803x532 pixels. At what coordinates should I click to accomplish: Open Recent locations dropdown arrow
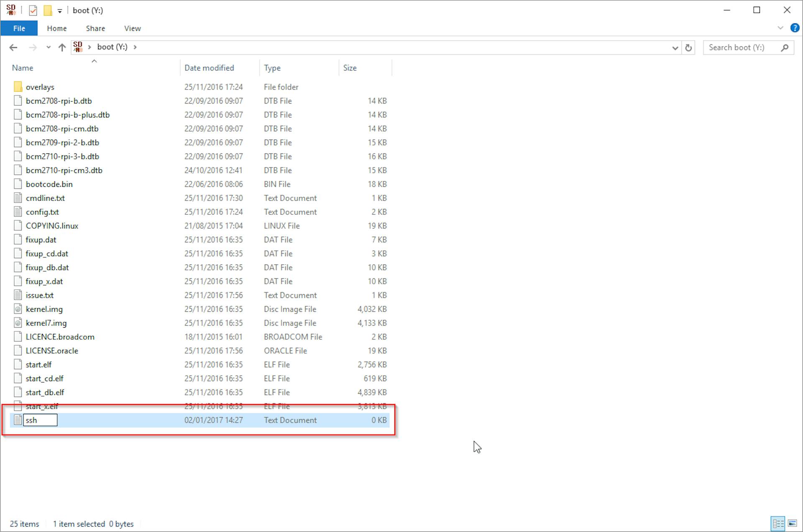click(49, 48)
